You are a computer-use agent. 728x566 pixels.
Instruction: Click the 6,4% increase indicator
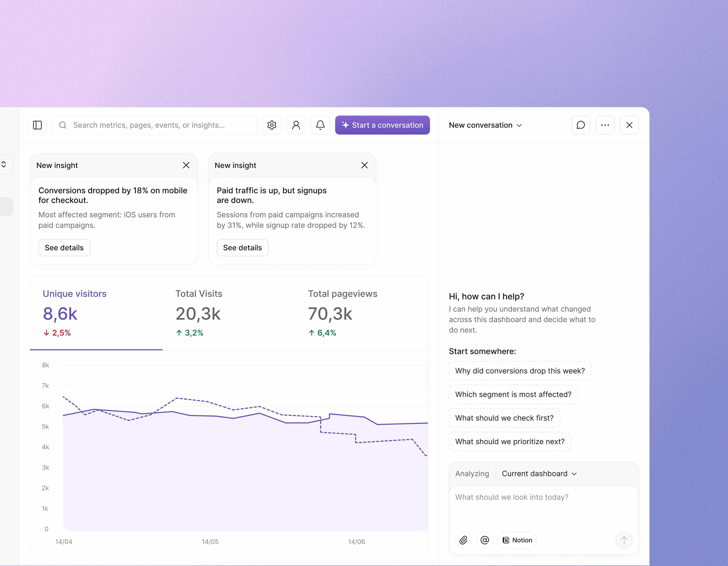click(322, 333)
